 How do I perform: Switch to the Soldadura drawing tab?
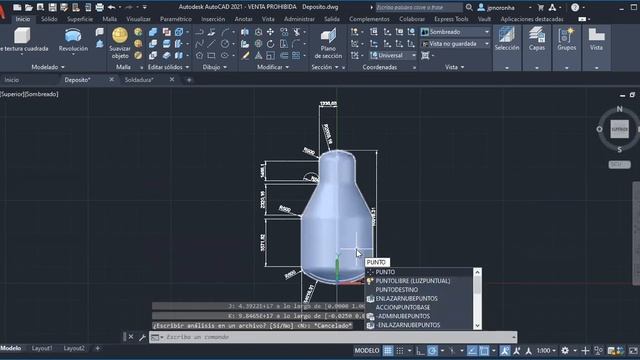point(139,80)
